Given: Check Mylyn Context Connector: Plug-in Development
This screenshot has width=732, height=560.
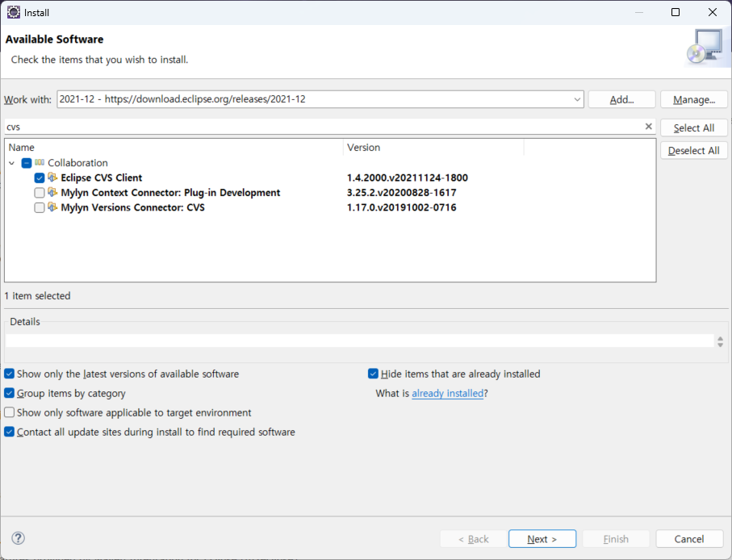Looking at the screenshot, I should [x=40, y=193].
